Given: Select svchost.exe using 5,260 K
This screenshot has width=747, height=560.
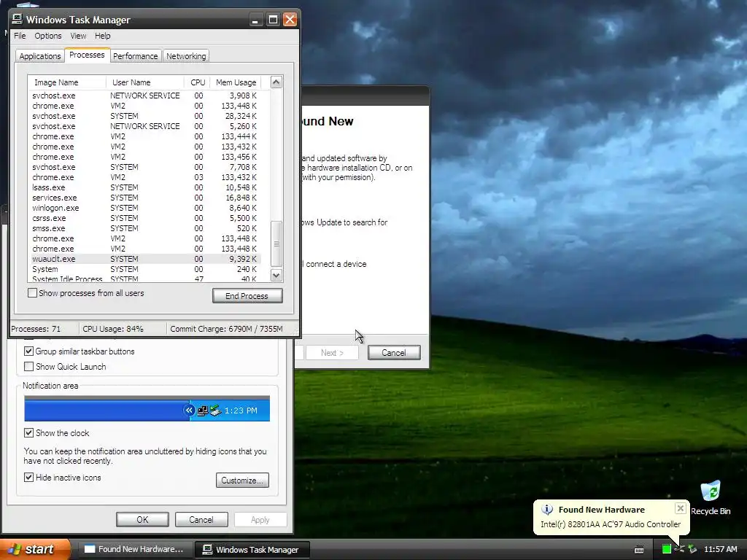Looking at the screenshot, I should (x=146, y=126).
